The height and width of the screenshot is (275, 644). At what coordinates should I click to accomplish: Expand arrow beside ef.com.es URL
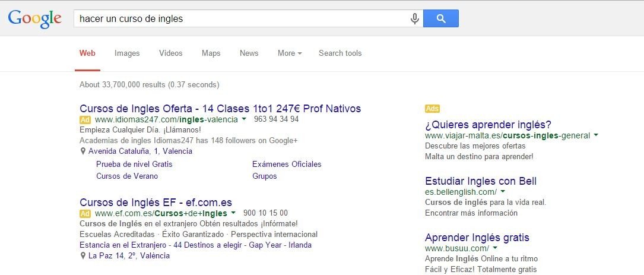tap(233, 213)
